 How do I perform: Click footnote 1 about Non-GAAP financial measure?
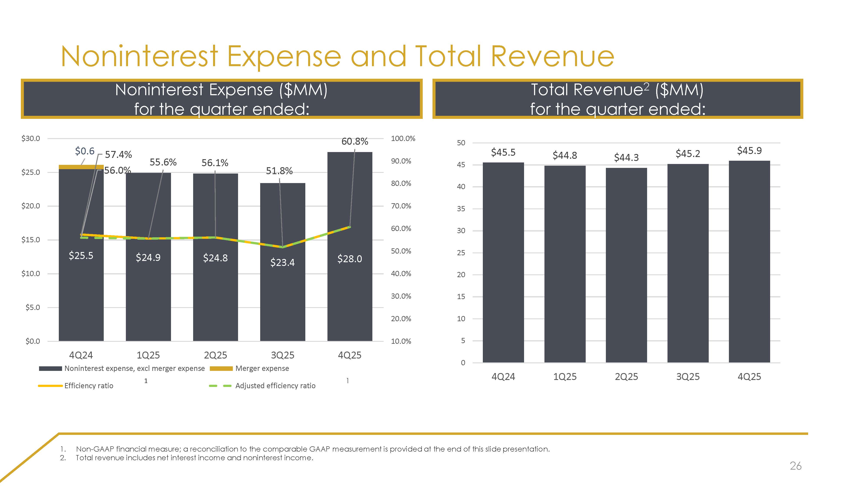312,449
